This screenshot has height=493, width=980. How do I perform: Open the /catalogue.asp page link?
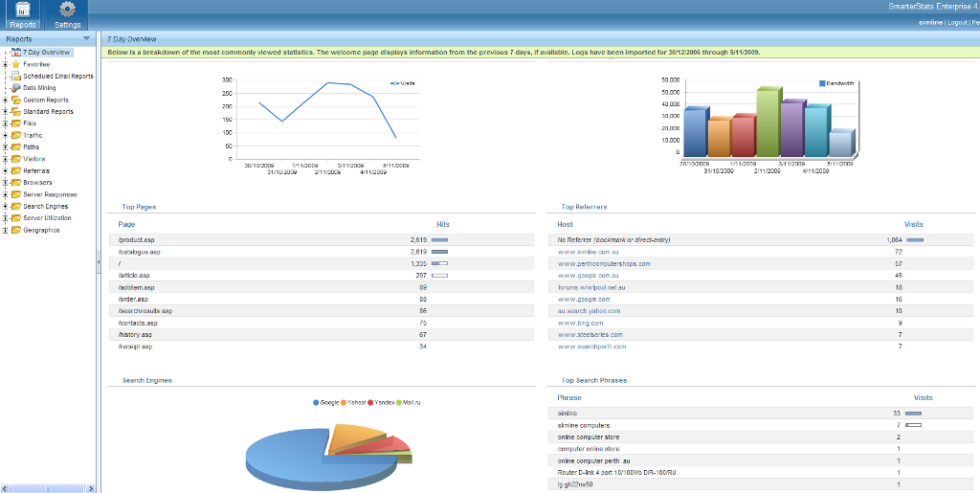(139, 252)
